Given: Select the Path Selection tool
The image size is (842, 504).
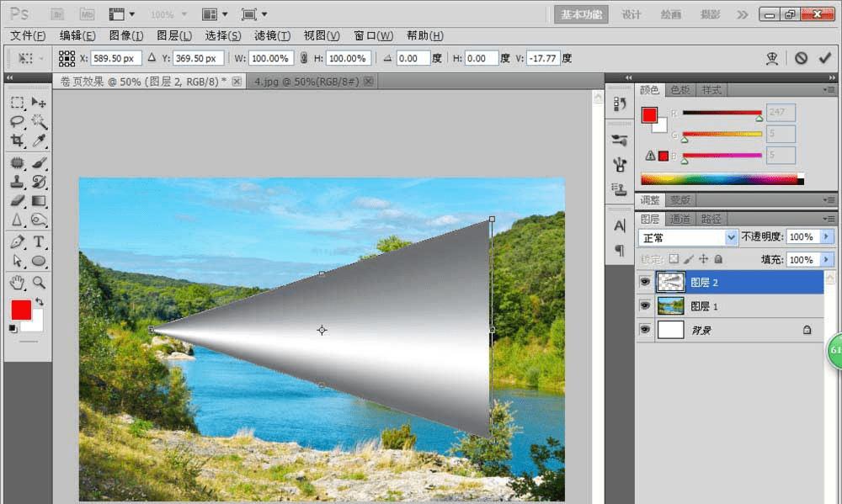Looking at the screenshot, I should pyautogui.click(x=17, y=261).
